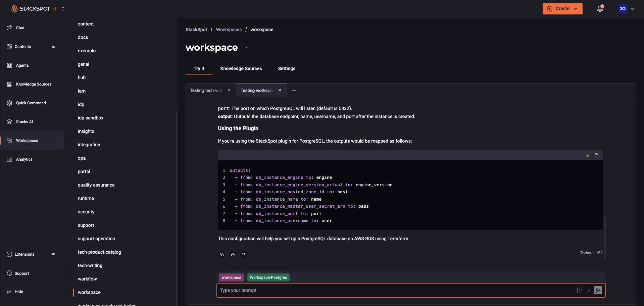Screen dimensions: 644x306
Task: Click the arrow next to send button
Action: pos(589,290)
